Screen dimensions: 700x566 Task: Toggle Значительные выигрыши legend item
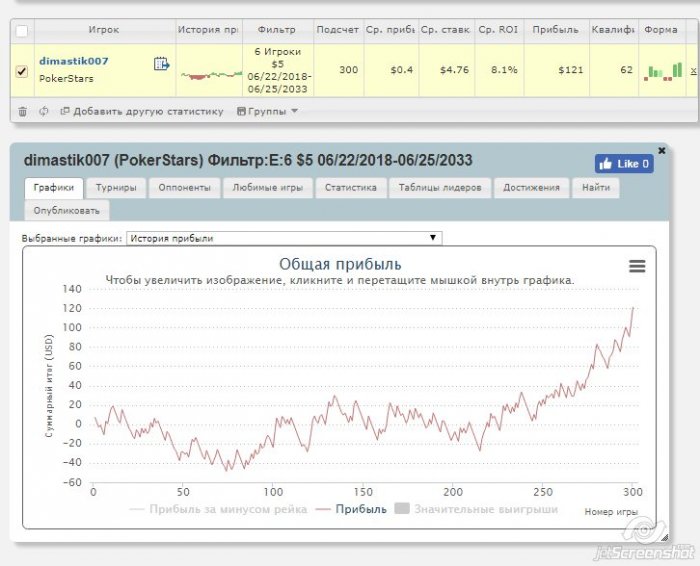click(x=476, y=509)
